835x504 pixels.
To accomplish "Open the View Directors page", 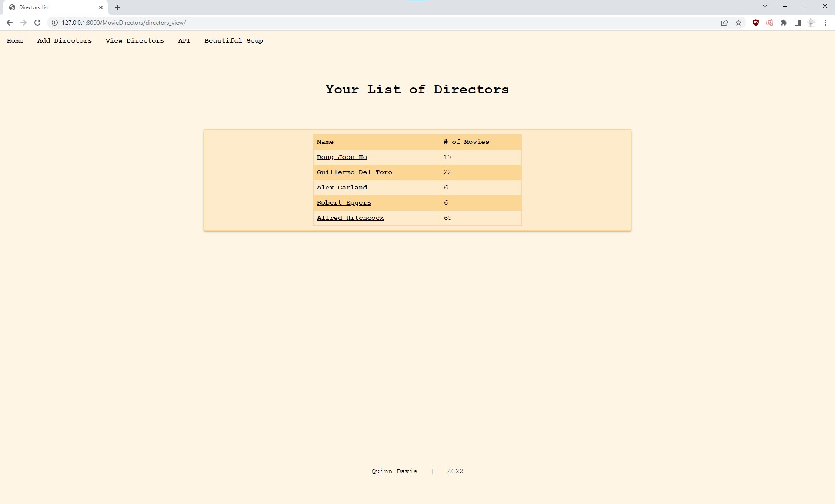I will [135, 41].
